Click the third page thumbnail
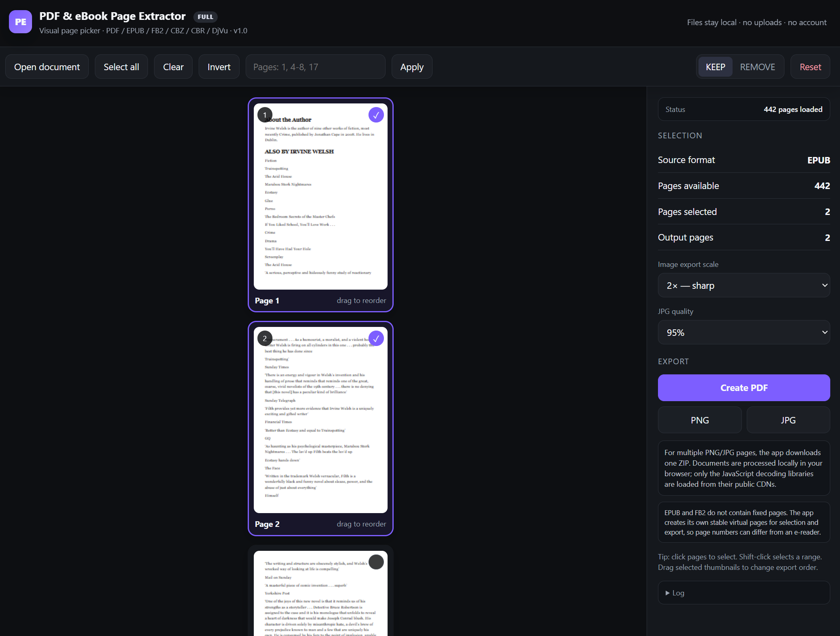This screenshot has width=840, height=636. pyautogui.click(x=320, y=593)
